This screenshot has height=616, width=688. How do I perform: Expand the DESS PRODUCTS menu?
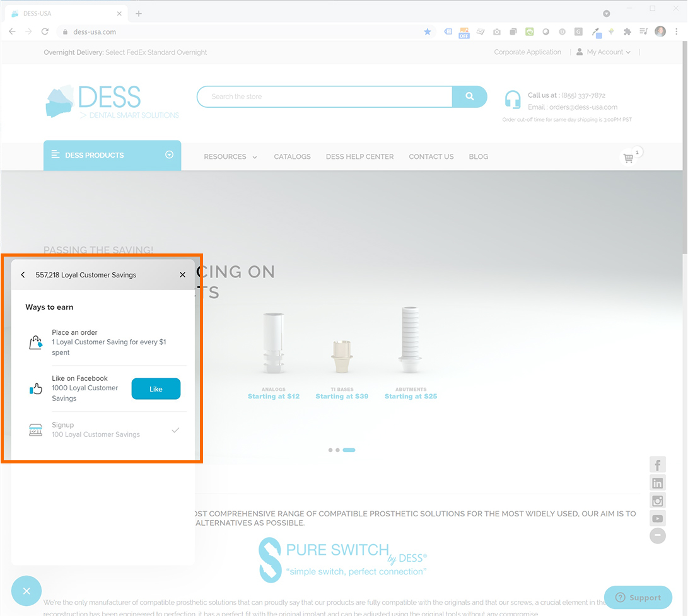point(112,155)
